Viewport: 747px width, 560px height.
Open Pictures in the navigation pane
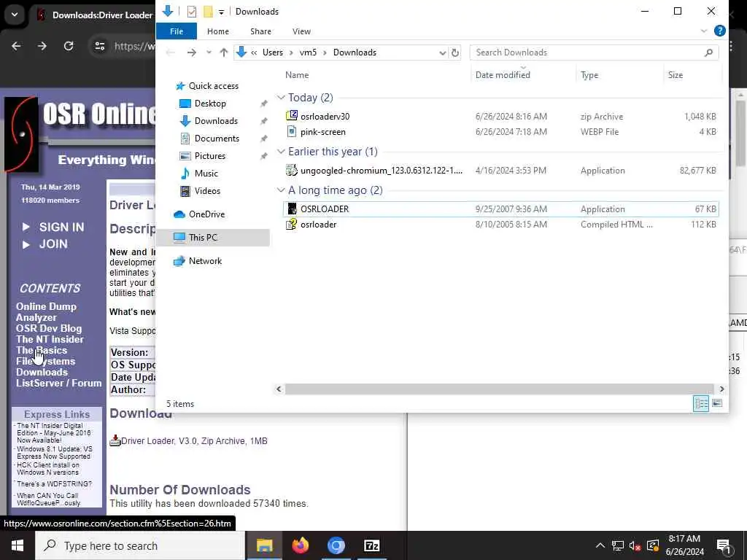pos(209,156)
